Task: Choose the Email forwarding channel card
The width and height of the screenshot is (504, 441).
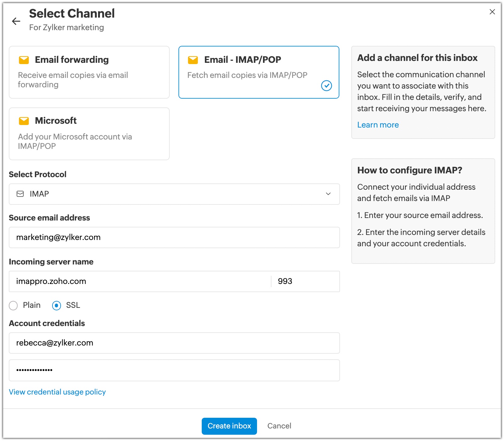Action: pyautogui.click(x=89, y=72)
